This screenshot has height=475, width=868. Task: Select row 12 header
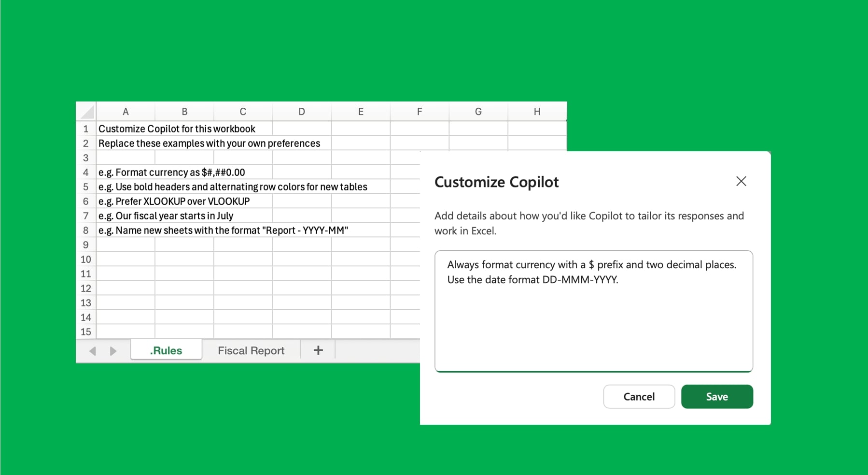pyautogui.click(x=86, y=288)
